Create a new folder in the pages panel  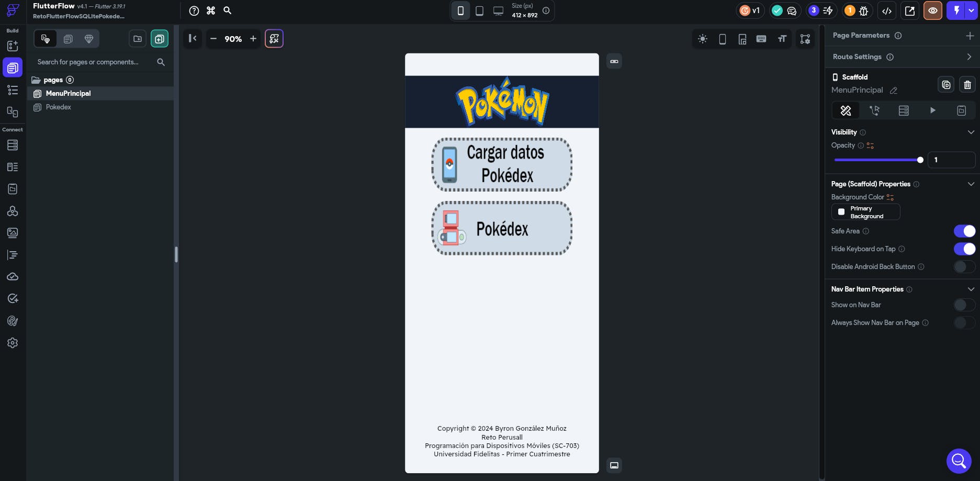coord(138,39)
